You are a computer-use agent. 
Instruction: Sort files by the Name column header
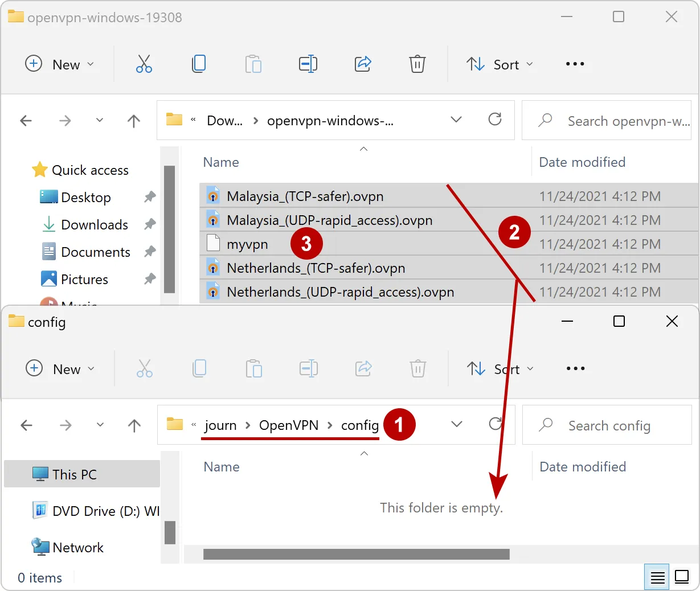220,162
